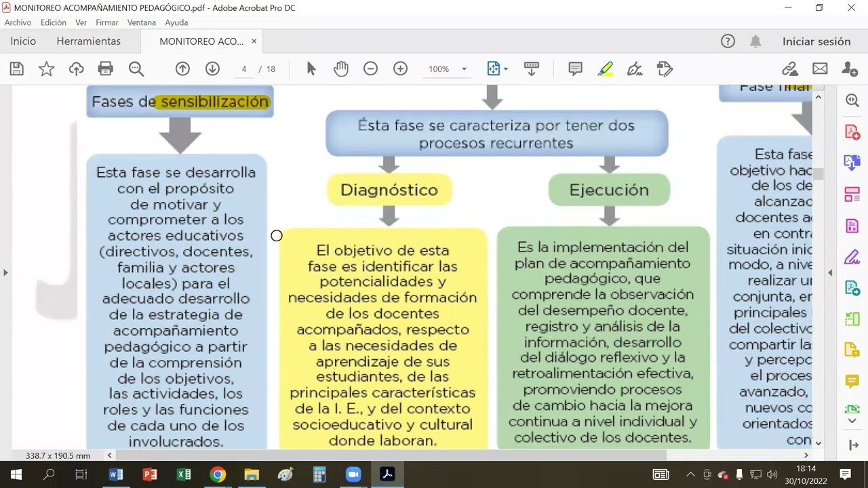Open Zoom from the taskbar

click(x=353, y=474)
